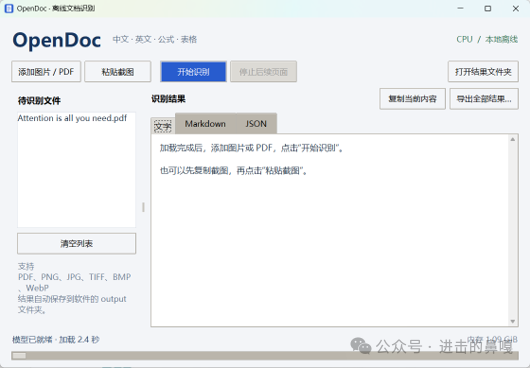
Task: Click the disabled 停止后续页面 button
Action: pos(263,72)
